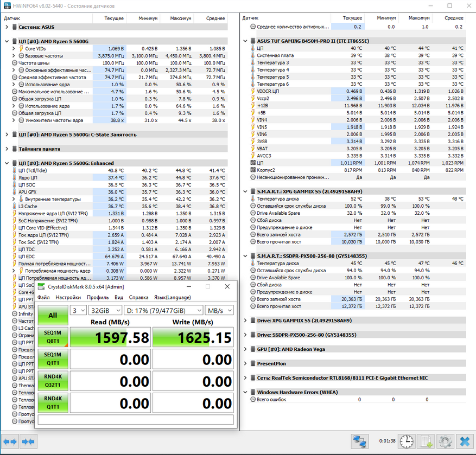Expand the Core VIDs row
The width and height of the screenshot is (476, 455).
[14, 48]
